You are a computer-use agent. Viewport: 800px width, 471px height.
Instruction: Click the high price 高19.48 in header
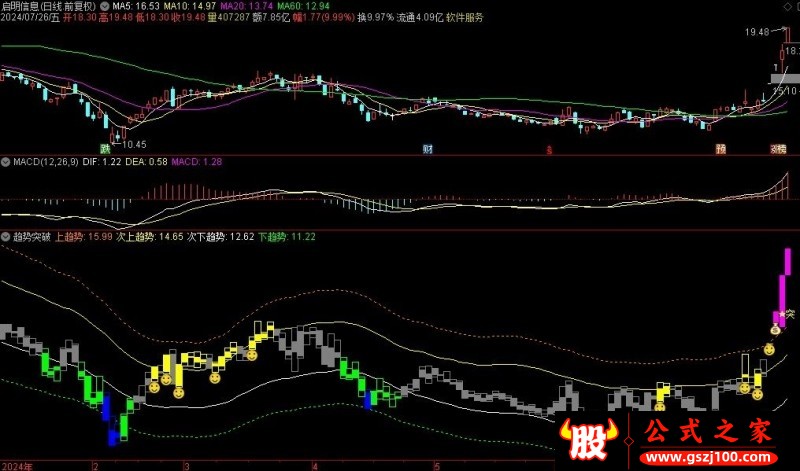click(116, 18)
